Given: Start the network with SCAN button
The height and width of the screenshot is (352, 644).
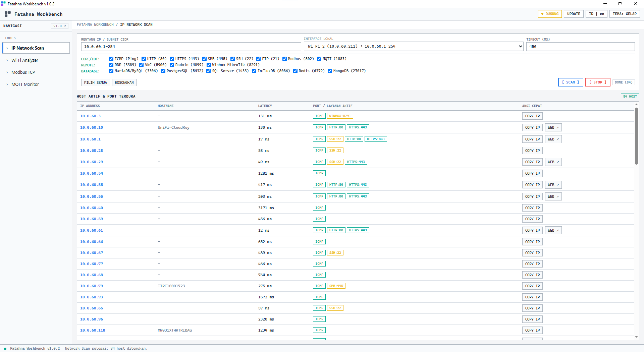Looking at the screenshot, I should (571, 82).
